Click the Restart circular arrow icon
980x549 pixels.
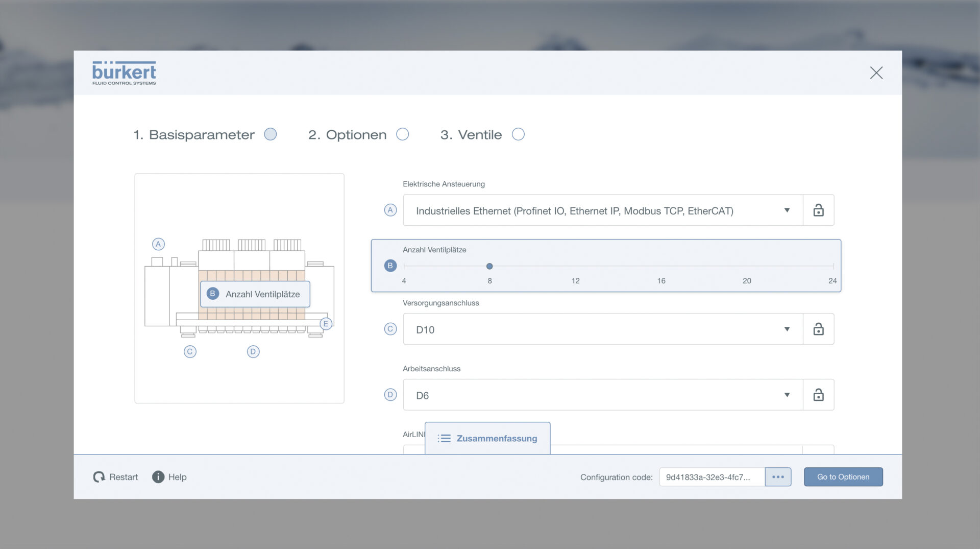tap(99, 477)
